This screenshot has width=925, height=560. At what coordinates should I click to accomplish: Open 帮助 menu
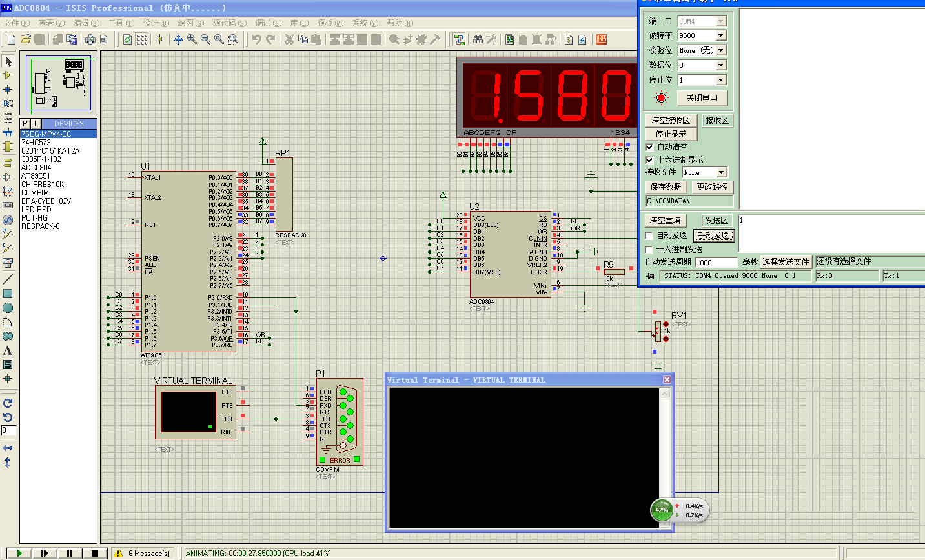(x=400, y=23)
